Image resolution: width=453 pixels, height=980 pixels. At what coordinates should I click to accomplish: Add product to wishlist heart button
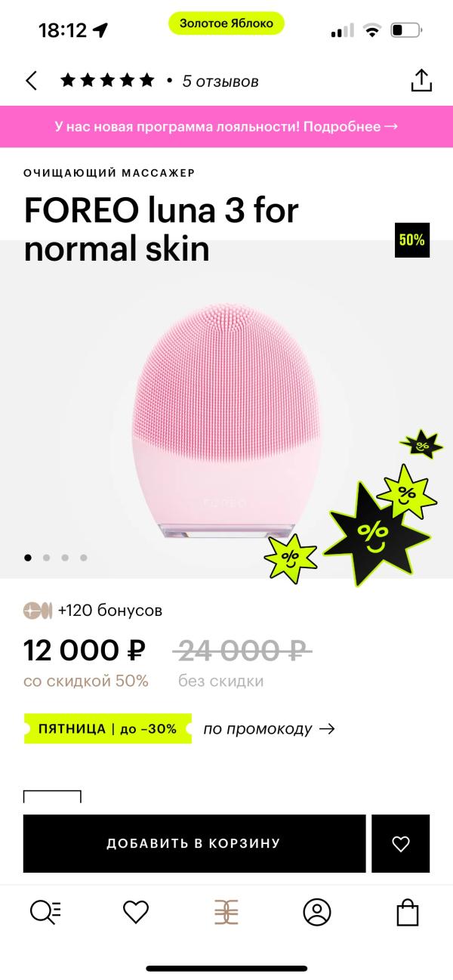point(401,843)
